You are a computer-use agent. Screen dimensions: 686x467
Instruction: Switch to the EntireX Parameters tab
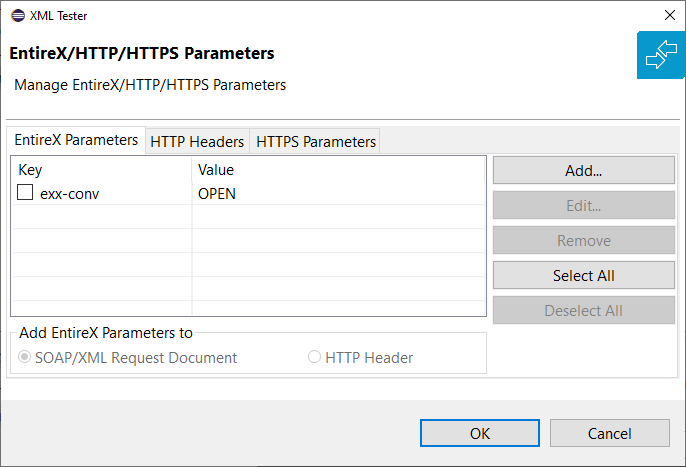(76, 140)
